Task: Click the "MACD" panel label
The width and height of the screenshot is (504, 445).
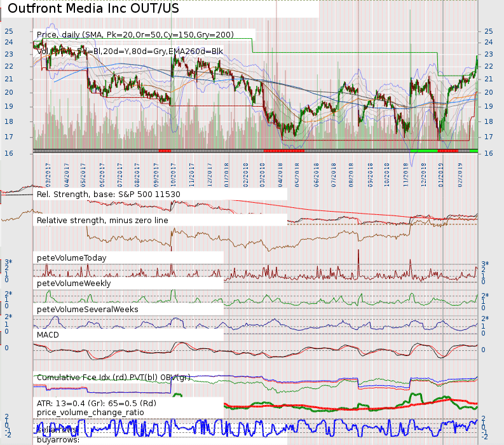Action: click(48, 335)
